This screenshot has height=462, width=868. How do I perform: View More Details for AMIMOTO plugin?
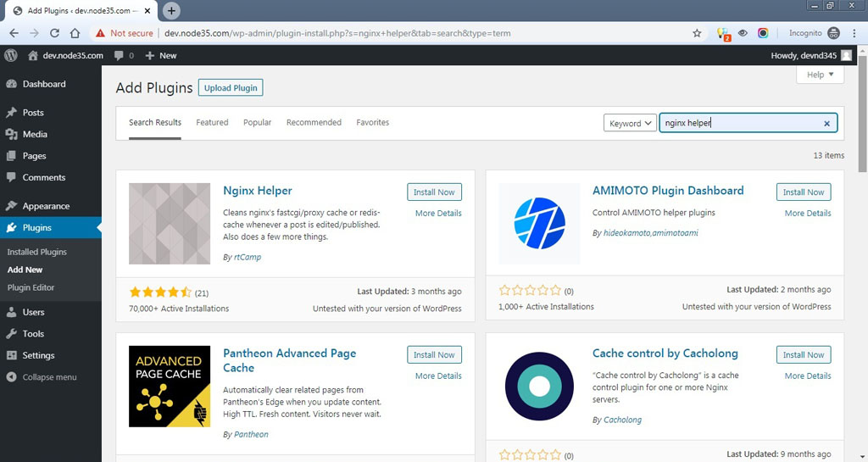tap(808, 213)
